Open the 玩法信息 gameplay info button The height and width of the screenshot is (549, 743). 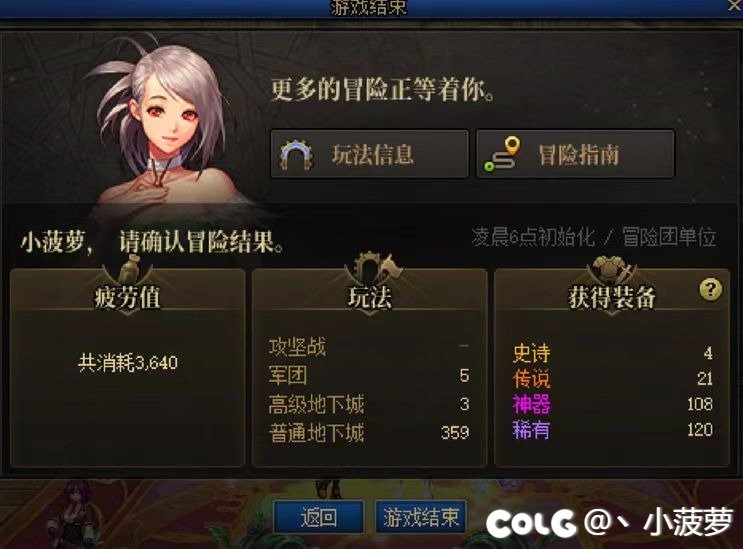[370, 154]
